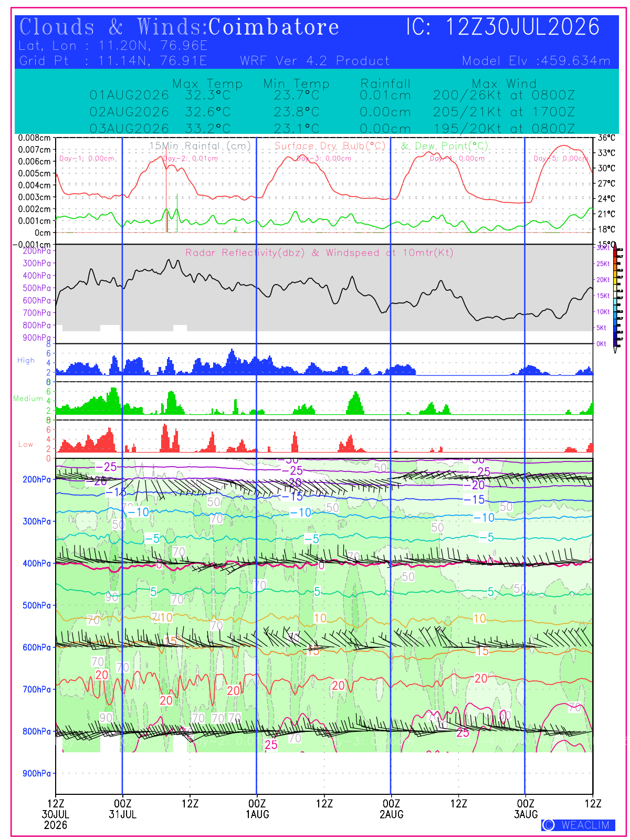Click the Radar Reflectivity & Windspeed panel title
The image size is (630, 840).
[x=319, y=253]
